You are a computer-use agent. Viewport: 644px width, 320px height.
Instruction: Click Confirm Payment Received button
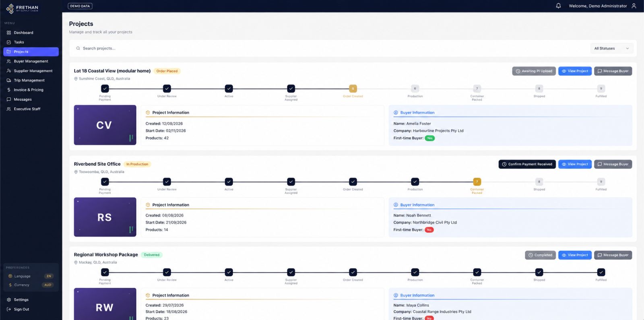[527, 164]
